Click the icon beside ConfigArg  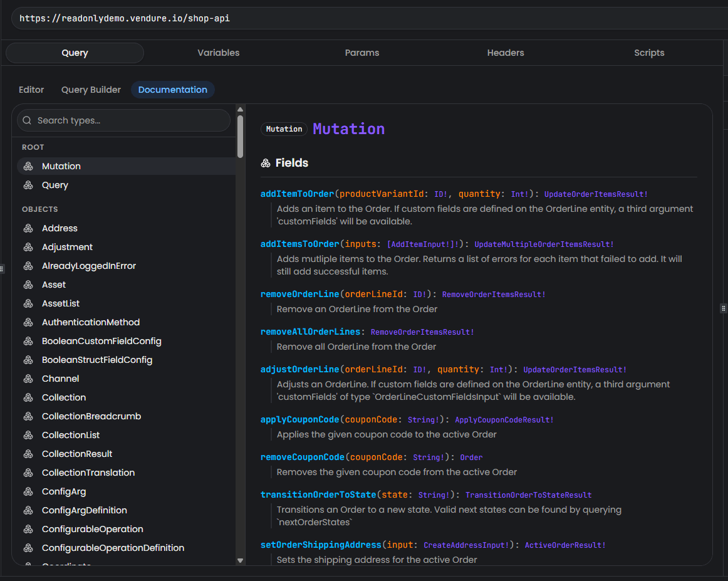point(28,492)
